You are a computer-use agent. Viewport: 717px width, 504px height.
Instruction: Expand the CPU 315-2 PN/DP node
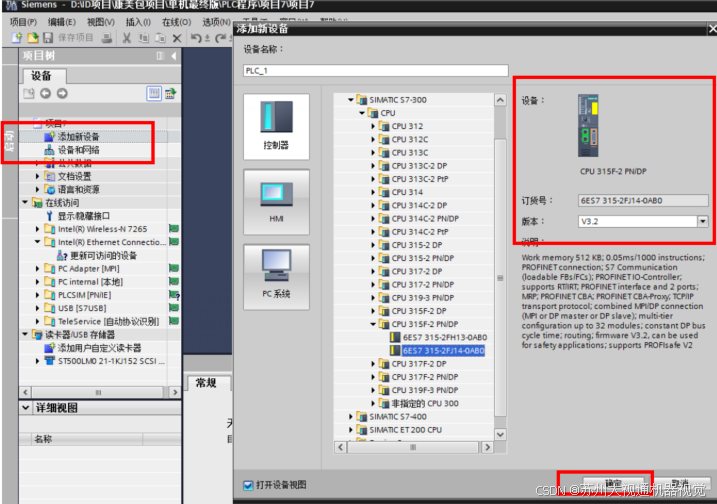click(373, 258)
